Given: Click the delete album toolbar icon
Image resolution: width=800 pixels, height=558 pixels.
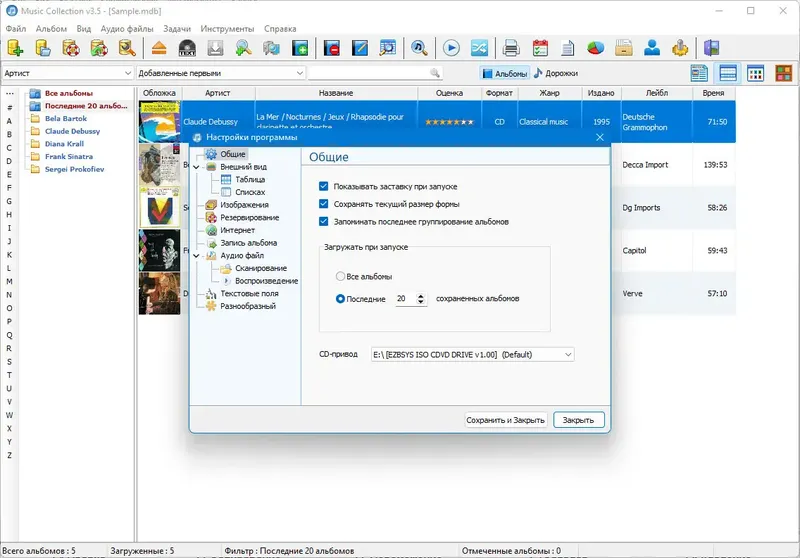Looking at the screenshot, I should click(x=332, y=48).
